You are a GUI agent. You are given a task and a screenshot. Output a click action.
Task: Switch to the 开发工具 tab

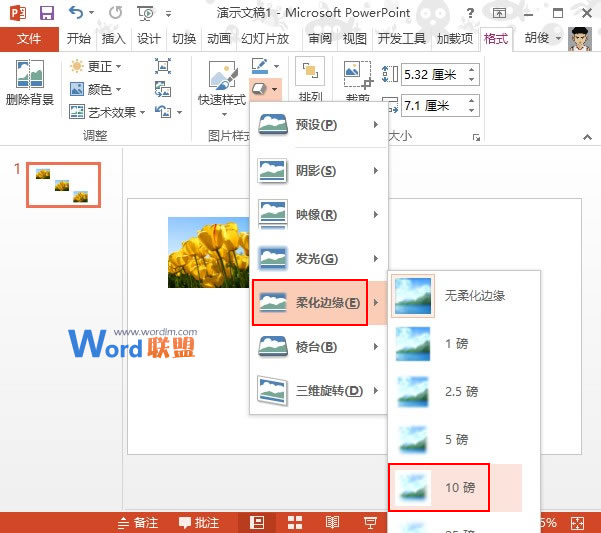click(x=402, y=38)
